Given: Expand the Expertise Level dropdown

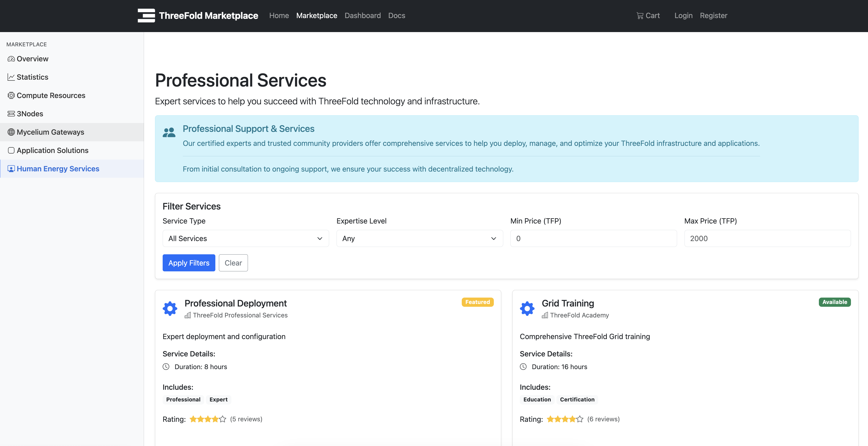Looking at the screenshot, I should click(x=419, y=239).
